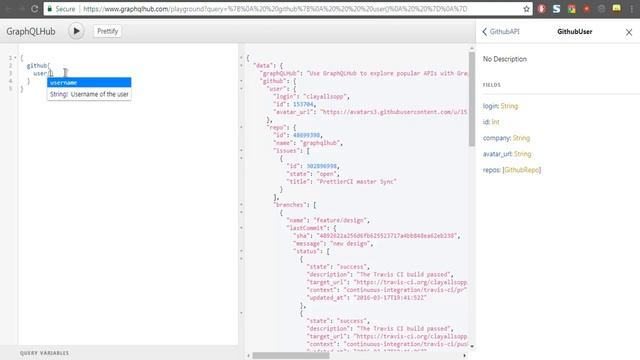
Task: Open String type next to company
Action: point(521,138)
